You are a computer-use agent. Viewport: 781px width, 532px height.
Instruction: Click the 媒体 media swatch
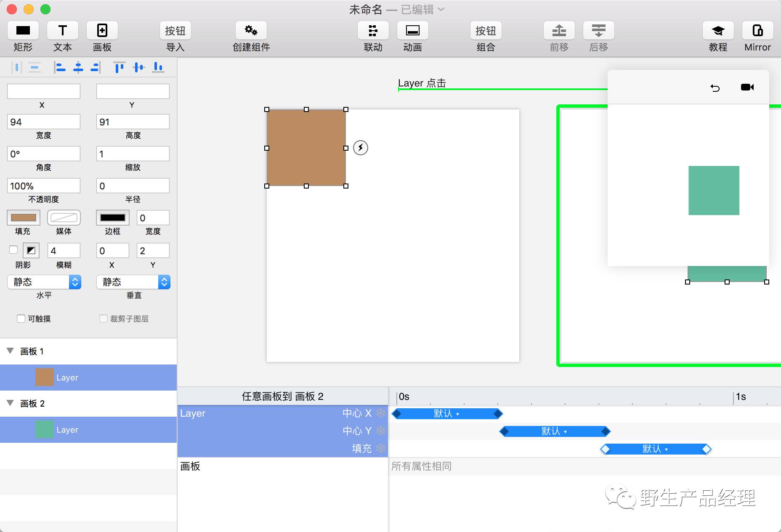(x=64, y=218)
